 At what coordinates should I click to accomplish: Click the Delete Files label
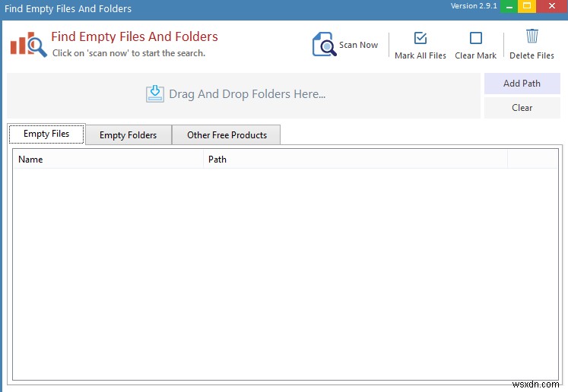coord(532,55)
